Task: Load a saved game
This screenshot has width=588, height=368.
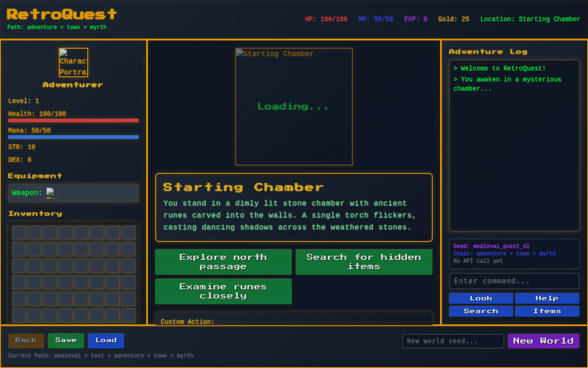Action: 106,340
